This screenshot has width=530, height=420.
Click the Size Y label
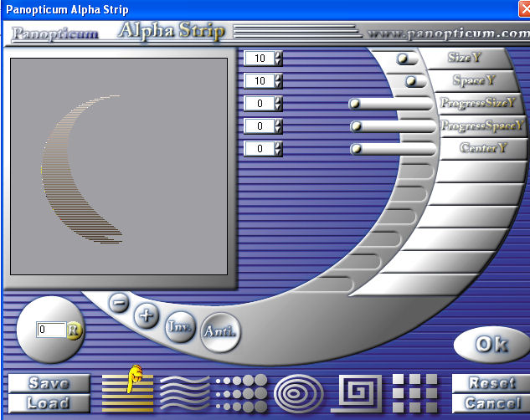point(464,58)
